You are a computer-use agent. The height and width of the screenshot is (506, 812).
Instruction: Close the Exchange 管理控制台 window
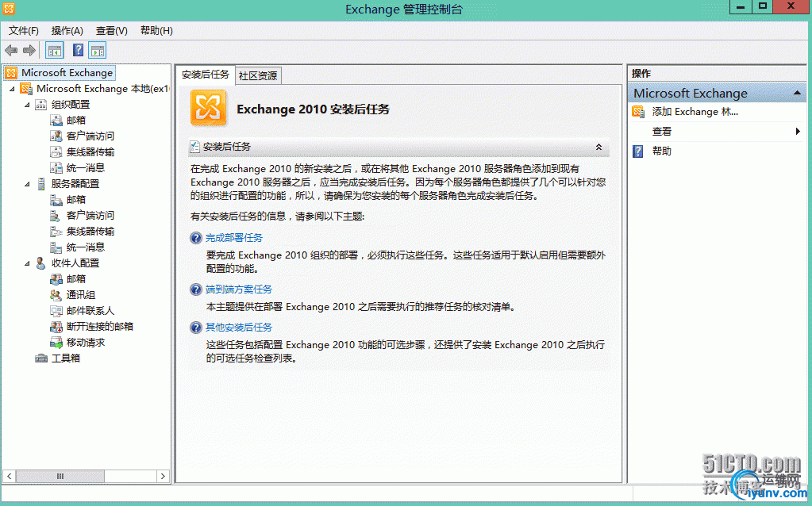coord(791,6)
